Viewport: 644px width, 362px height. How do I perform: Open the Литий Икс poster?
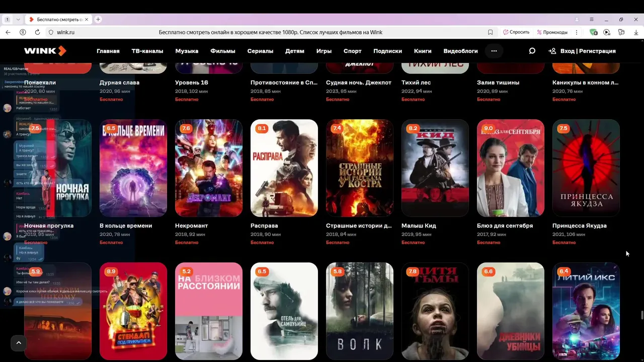point(586,311)
